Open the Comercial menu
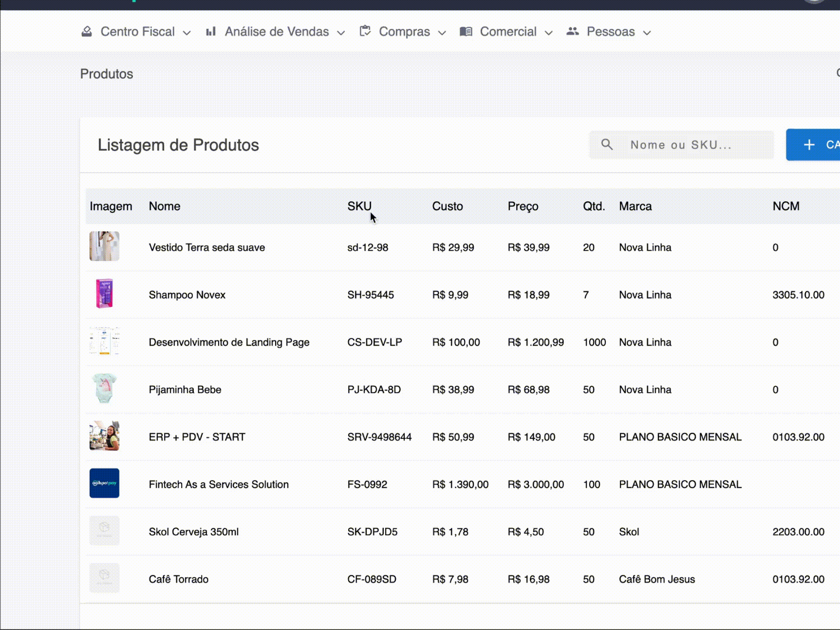This screenshot has width=840, height=630. click(x=508, y=31)
